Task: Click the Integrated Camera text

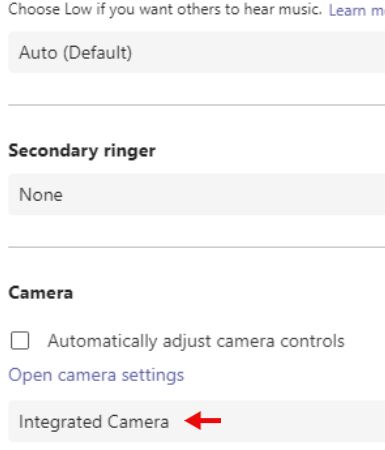Action: [94, 422]
